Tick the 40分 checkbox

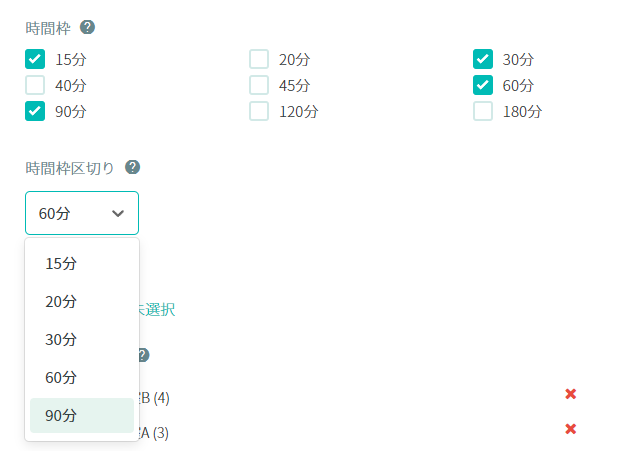click(35, 85)
